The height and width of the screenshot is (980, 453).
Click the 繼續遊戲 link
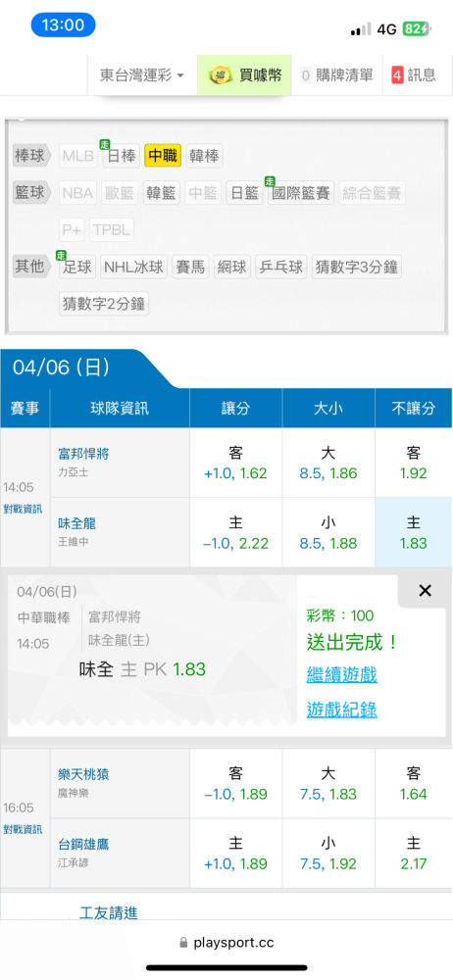342,675
